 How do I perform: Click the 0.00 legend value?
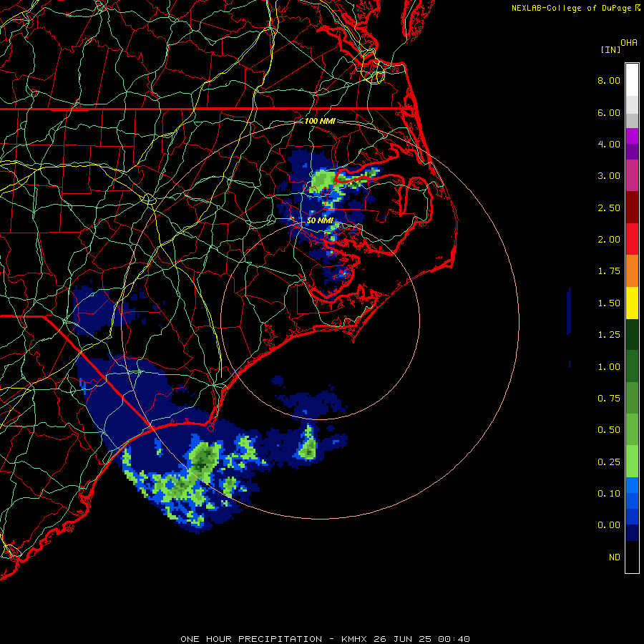point(609,525)
